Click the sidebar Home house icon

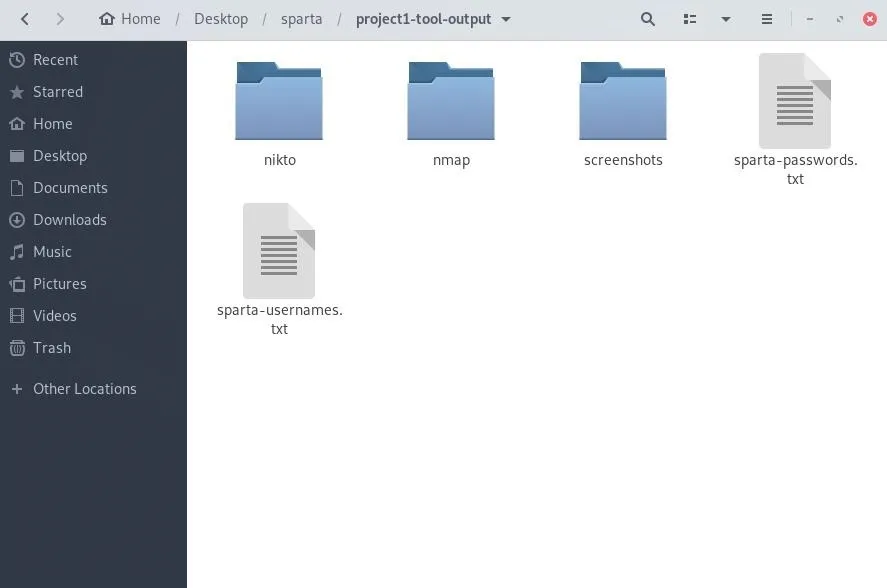pos(17,123)
